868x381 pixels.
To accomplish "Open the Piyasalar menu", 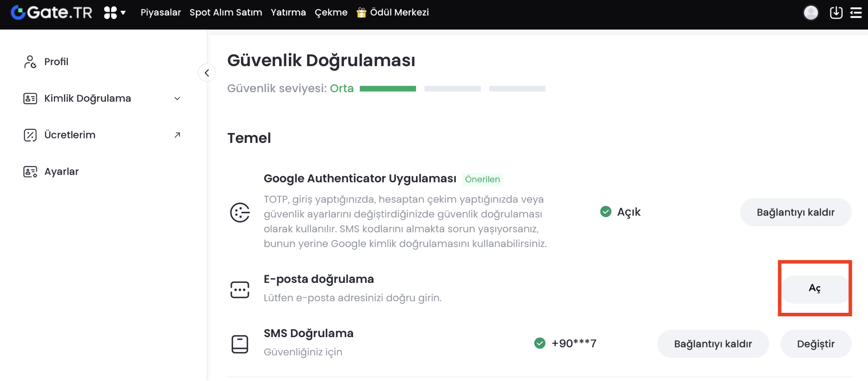I will tap(161, 13).
